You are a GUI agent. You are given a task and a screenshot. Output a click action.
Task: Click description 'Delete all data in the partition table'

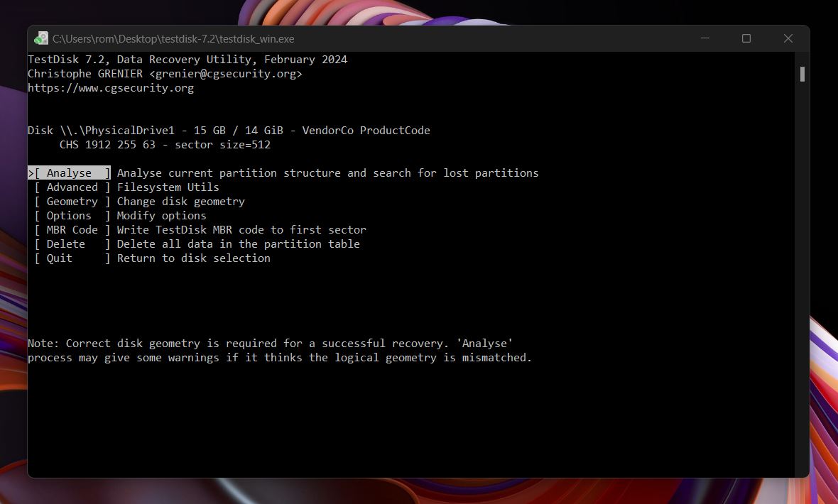pos(239,244)
